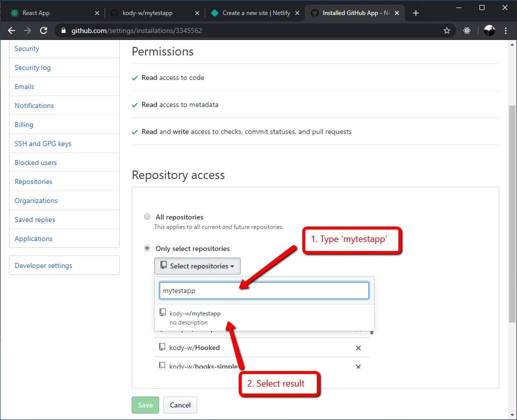This screenshot has width=517, height=420.
Task: Open the Blocked users settings page
Action: tap(36, 162)
